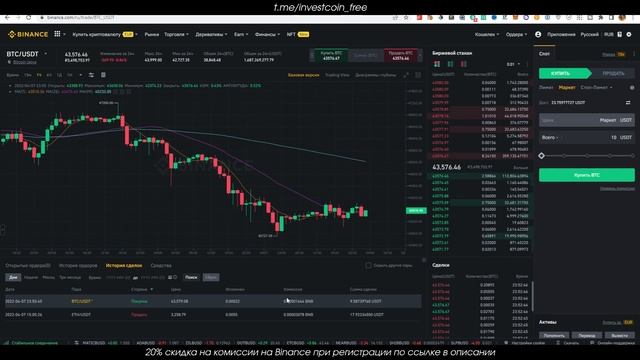
Task: Open chart indicators settings icon
Action: tap(91, 75)
